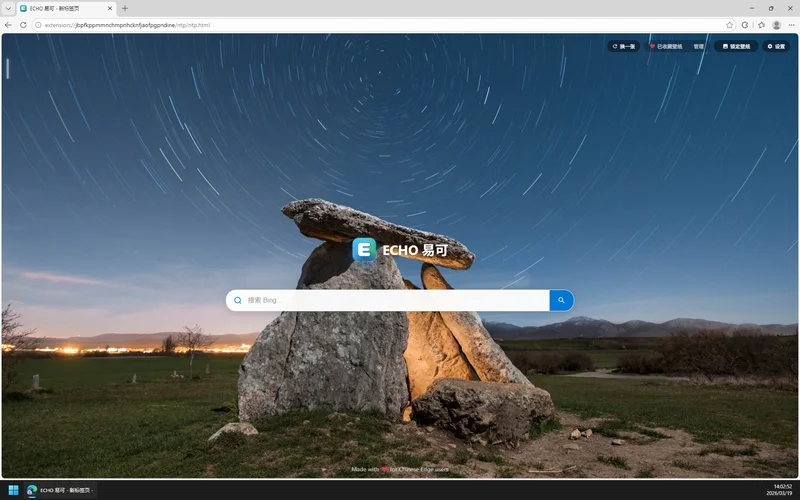Open 设置 settings button
The height and width of the screenshot is (500, 800).
pyautogui.click(x=776, y=46)
